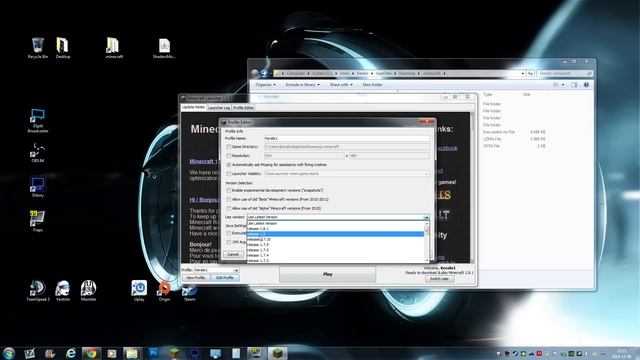
Task: Choose release 1.8.1 from the version list
Action: 336,229
